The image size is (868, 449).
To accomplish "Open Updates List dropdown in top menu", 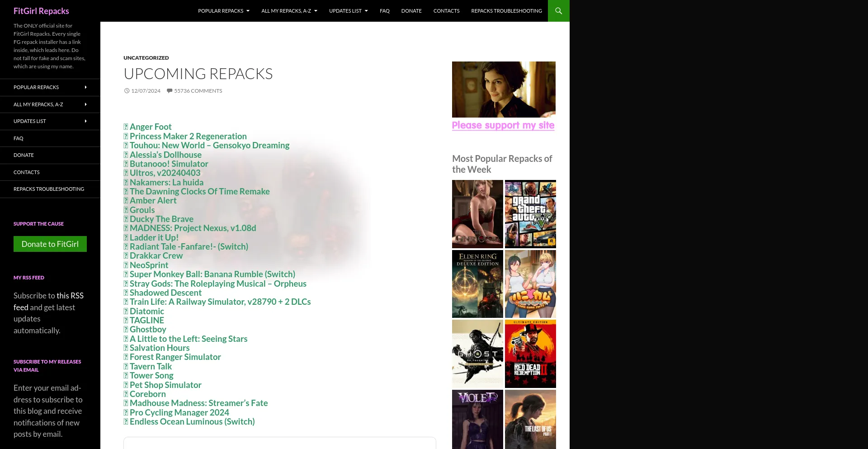I will [x=349, y=11].
